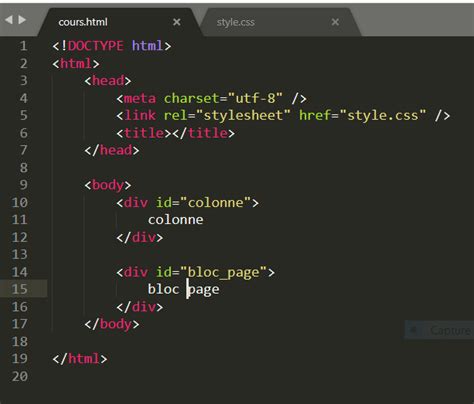Click line number 18 in the gutter
Viewport: 474px width, 404px height.
(20, 342)
